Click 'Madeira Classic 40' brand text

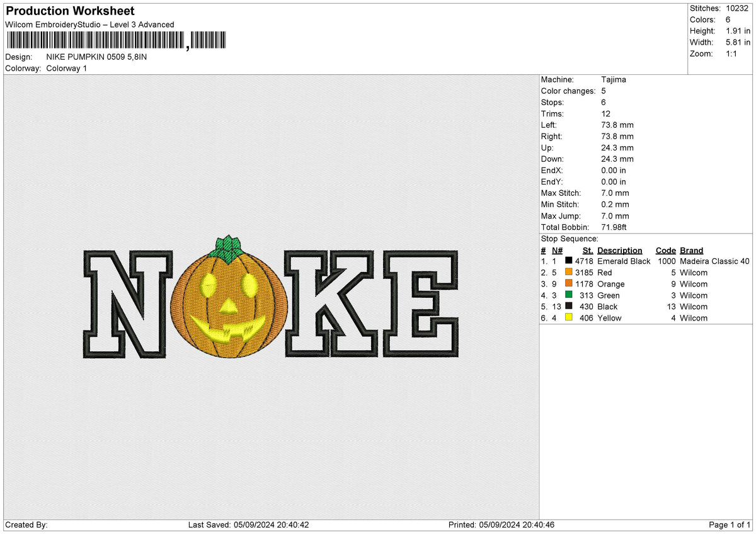pyautogui.click(x=715, y=261)
